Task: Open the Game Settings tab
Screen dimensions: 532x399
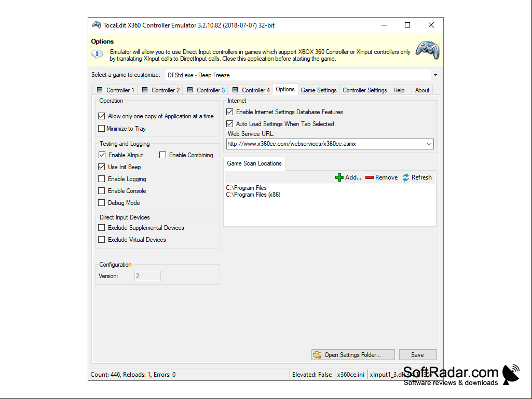Action: point(319,90)
